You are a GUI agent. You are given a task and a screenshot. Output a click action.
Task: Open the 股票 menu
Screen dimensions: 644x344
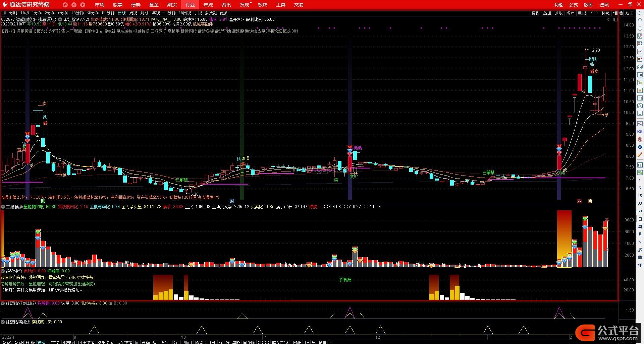117,5
